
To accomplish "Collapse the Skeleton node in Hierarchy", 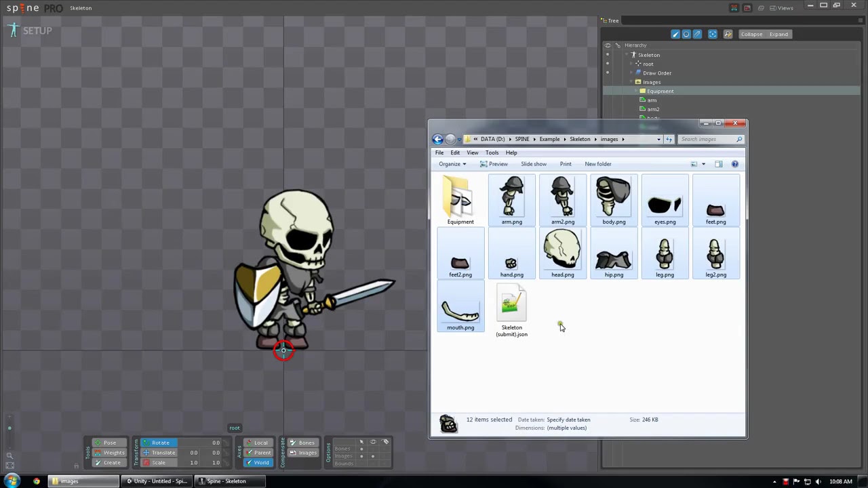I will 627,55.
